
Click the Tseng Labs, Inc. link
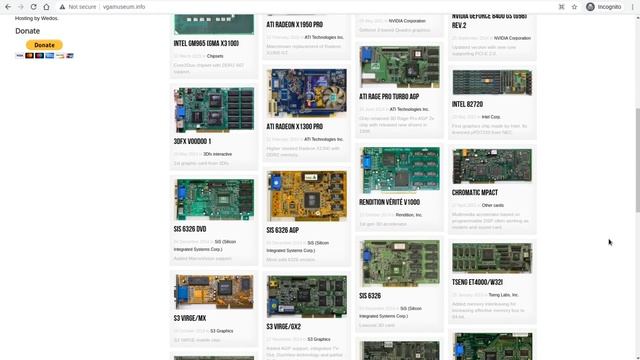503,295
